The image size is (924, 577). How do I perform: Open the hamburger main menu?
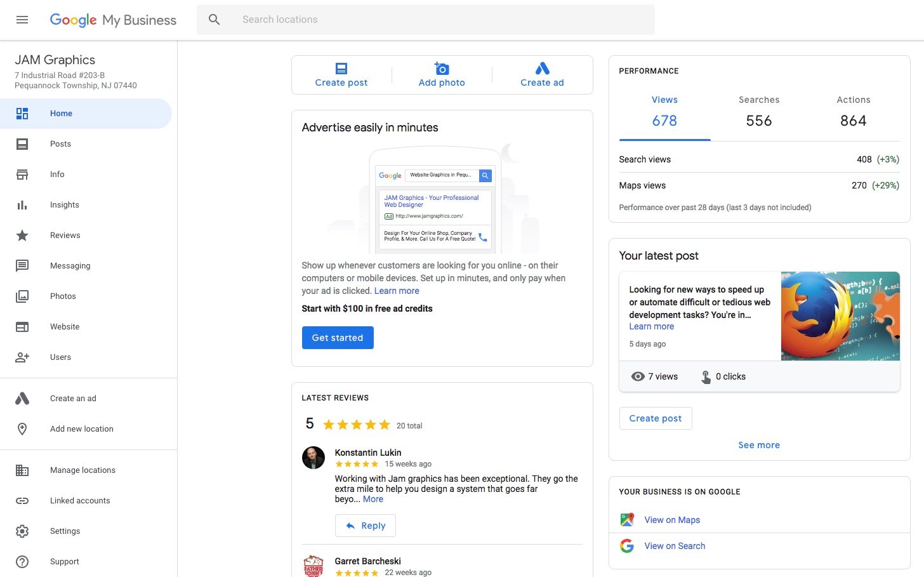click(22, 20)
